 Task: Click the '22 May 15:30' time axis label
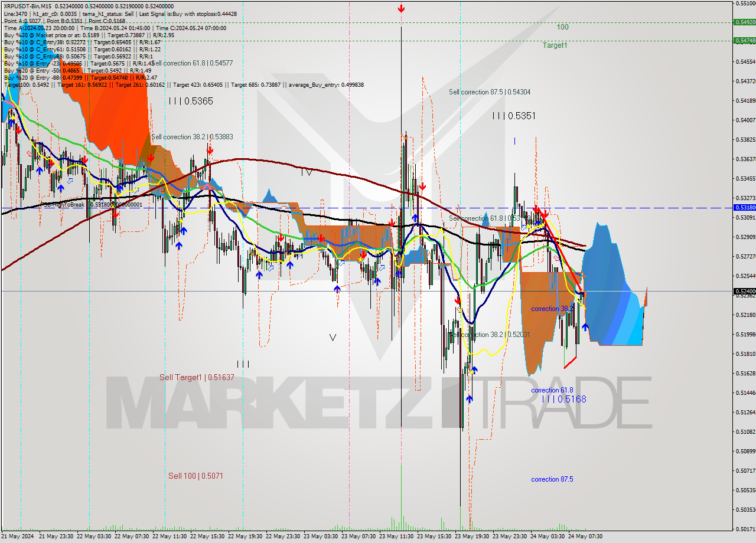(x=208, y=537)
